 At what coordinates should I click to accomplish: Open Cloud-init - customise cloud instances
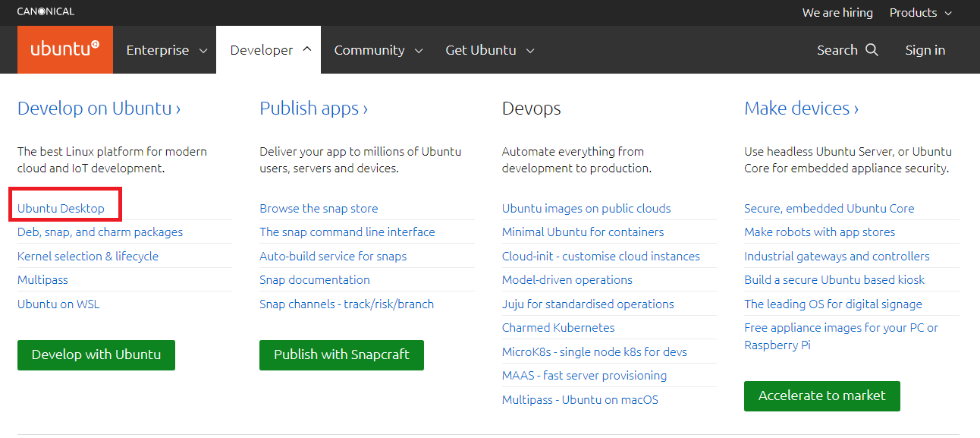point(601,256)
